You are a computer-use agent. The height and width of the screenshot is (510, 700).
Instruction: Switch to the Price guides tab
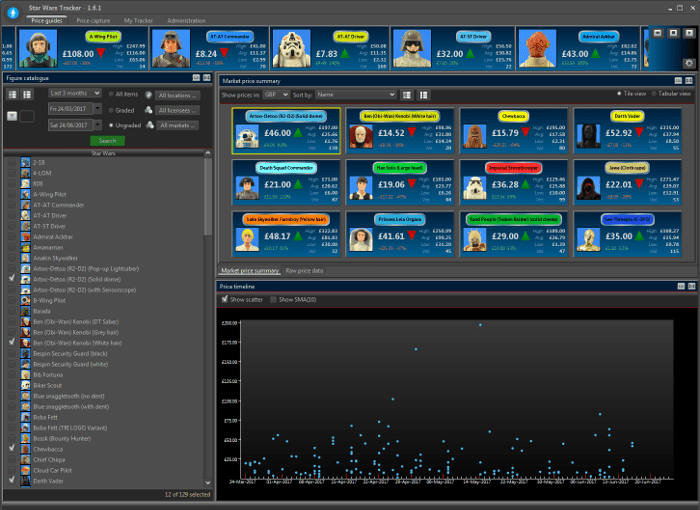coord(46,21)
